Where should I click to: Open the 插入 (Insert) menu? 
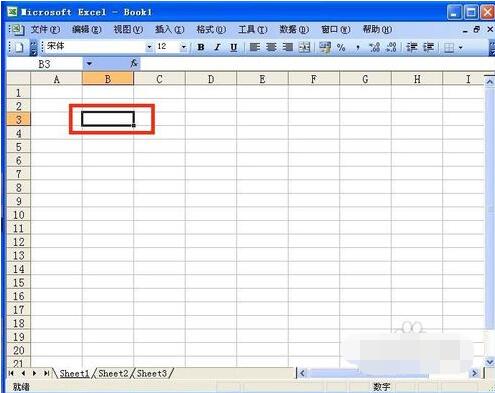pyautogui.click(x=169, y=30)
